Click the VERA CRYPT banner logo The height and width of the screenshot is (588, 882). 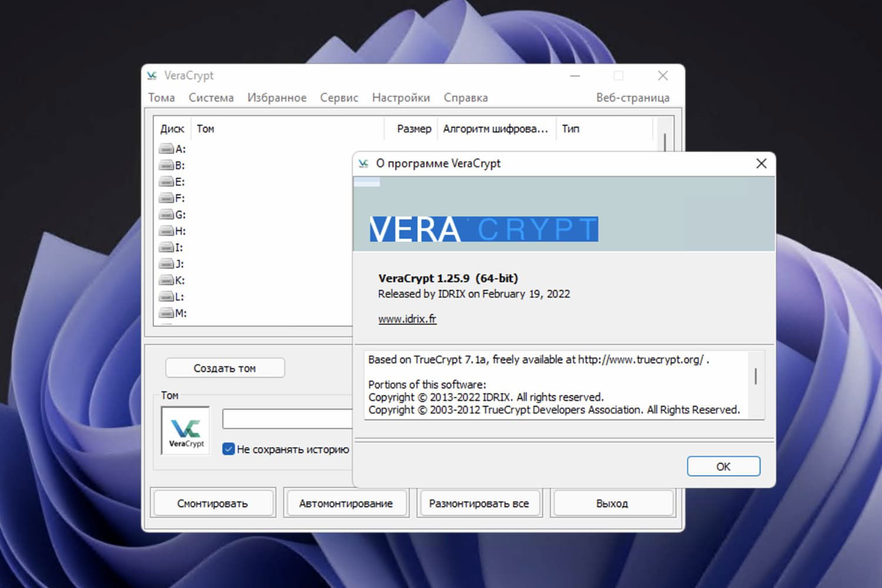(x=484, y=229)
